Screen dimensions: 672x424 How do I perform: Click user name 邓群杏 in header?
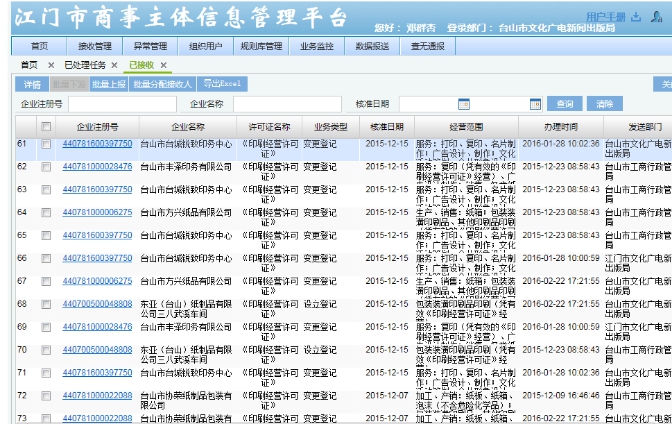[x=421, y=28]
